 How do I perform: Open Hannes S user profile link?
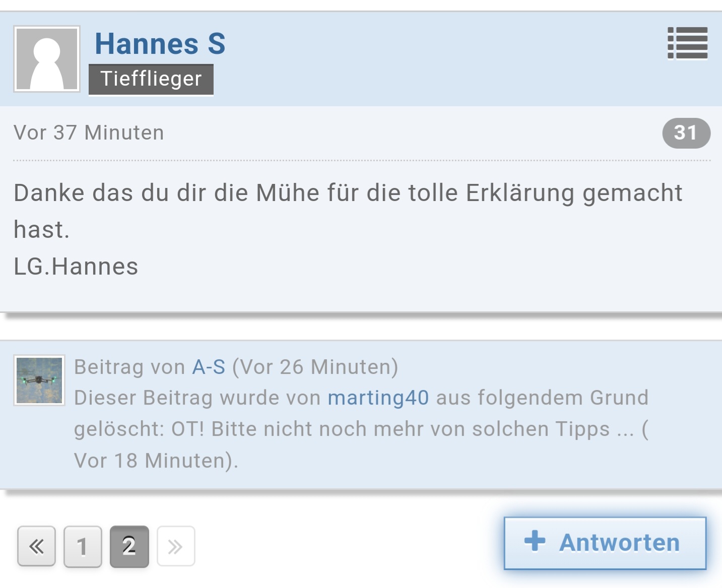160,44
